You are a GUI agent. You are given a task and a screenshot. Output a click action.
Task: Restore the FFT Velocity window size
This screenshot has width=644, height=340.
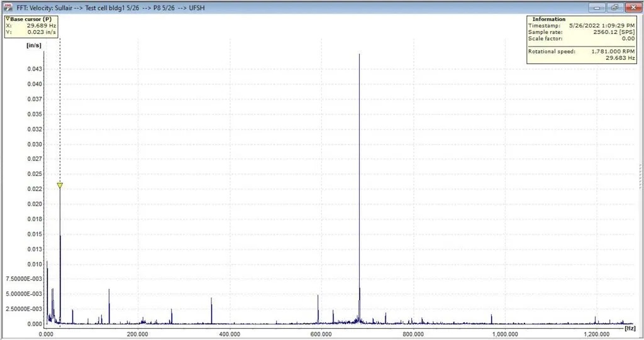(614, 8)
